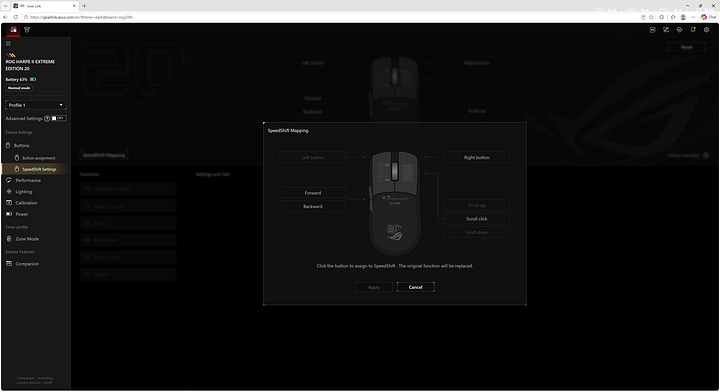Click the dimmed Reset button behind the dialog

pos(686,47)
